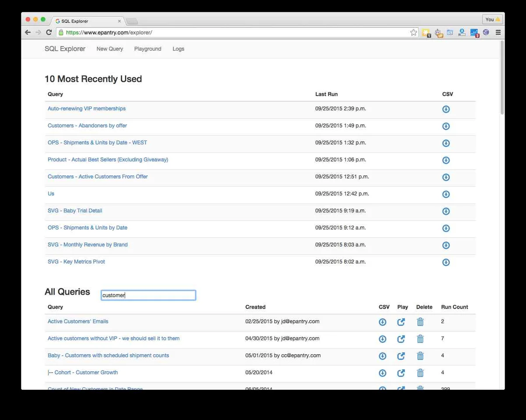Reload the page with the refresh icon
The height and width of the screenshot is (420, 526).
click(x=49, y=32)
